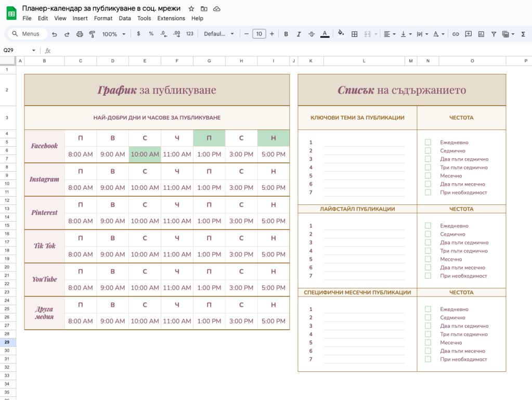
Task: Star the document title
Action: point(191,9)
